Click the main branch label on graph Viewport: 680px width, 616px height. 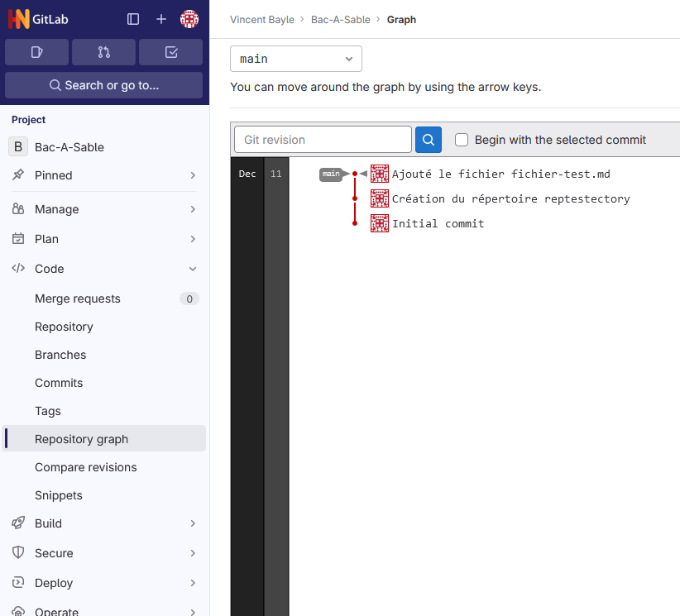click(331, 174)
